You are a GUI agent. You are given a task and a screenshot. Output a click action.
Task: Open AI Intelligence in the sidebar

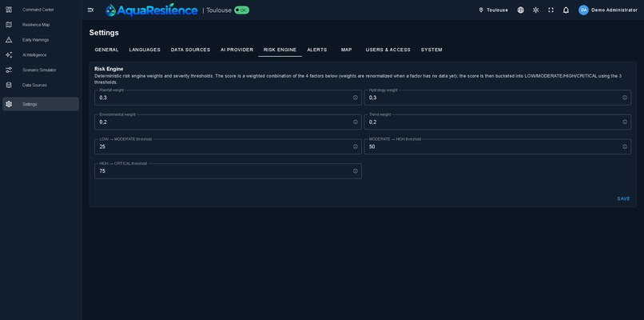pos(41,54)
